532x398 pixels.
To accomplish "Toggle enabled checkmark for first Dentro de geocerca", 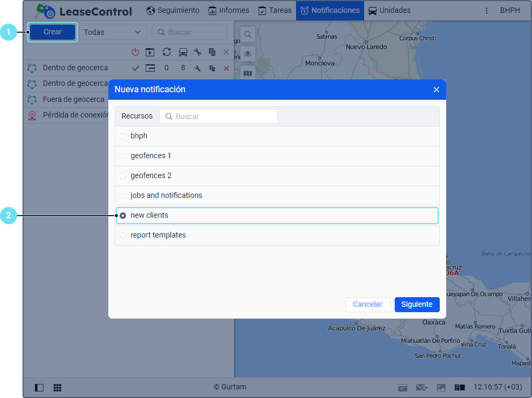I will (136, 68).
